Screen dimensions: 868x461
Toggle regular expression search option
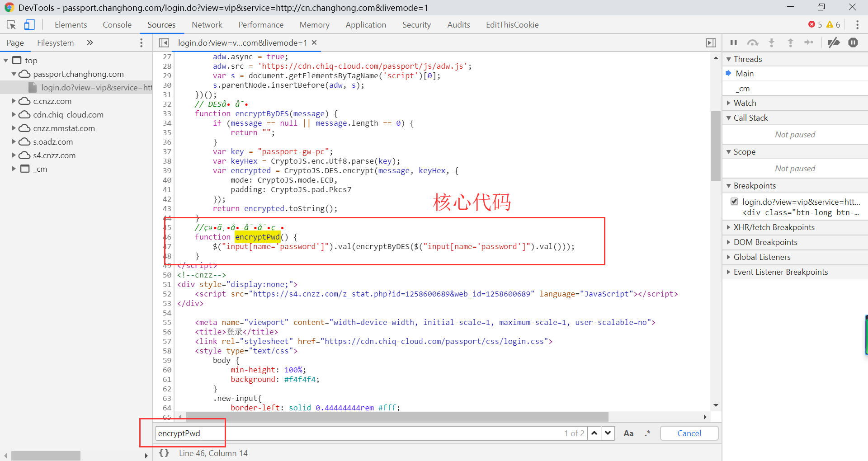648,433
